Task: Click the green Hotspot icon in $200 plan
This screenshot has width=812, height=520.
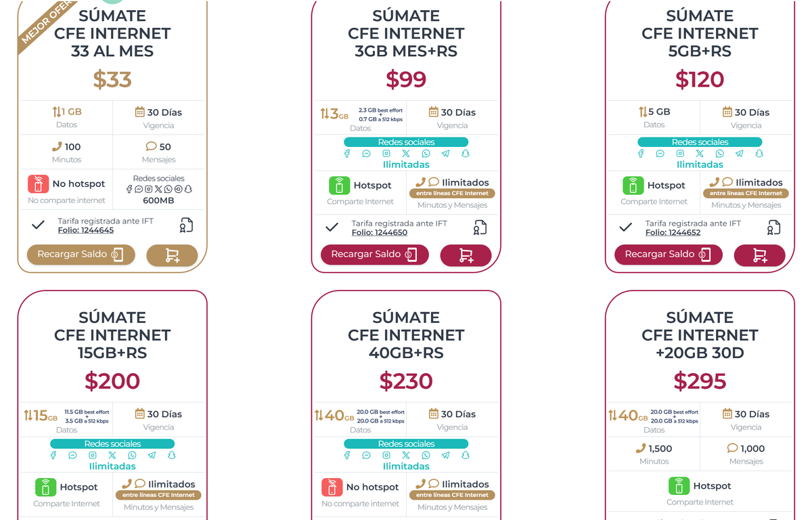Action: point(45,487)
